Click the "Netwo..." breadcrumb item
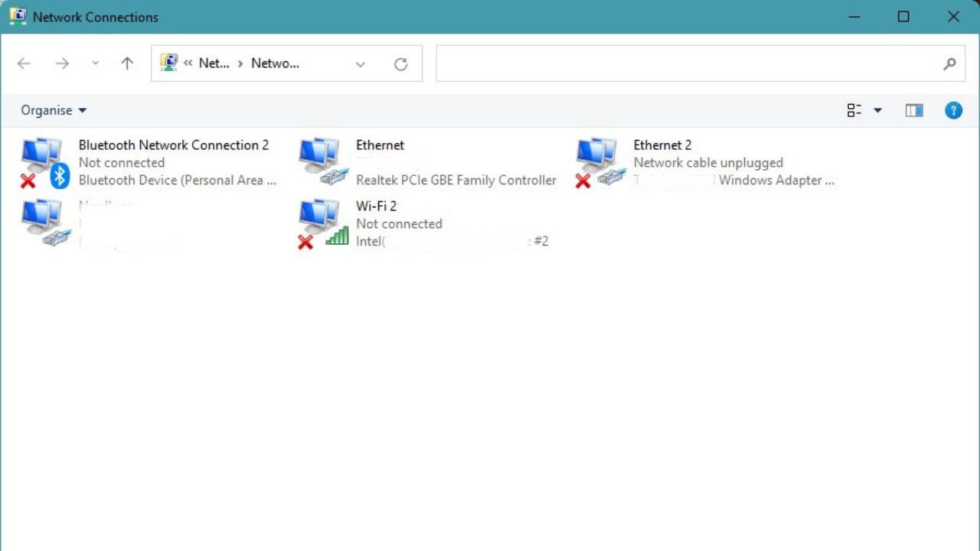The height and width of the screenshot is (551, 980). coord(276,64)
